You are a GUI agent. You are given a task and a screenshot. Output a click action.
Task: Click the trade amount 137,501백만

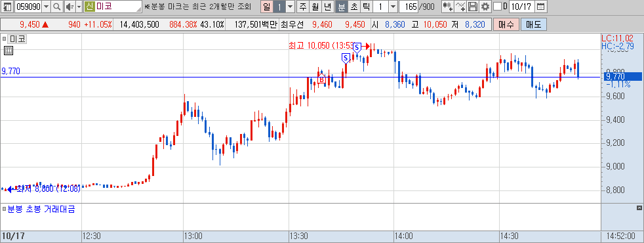[x=256, y=25]
